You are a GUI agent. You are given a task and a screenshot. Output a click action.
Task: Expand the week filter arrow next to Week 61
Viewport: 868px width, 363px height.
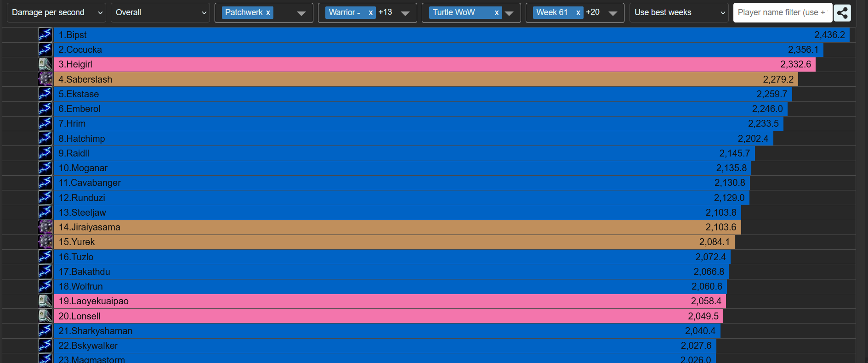click(x=613, y=13)
